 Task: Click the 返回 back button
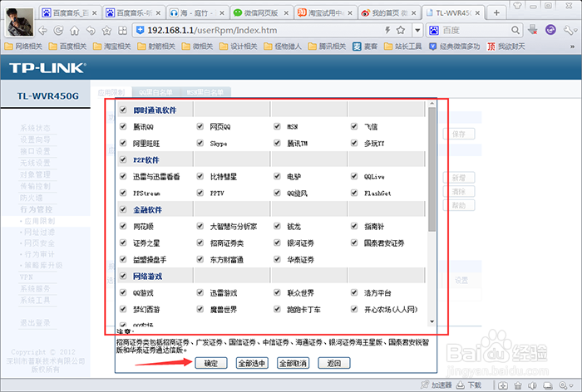click(334, 363)
